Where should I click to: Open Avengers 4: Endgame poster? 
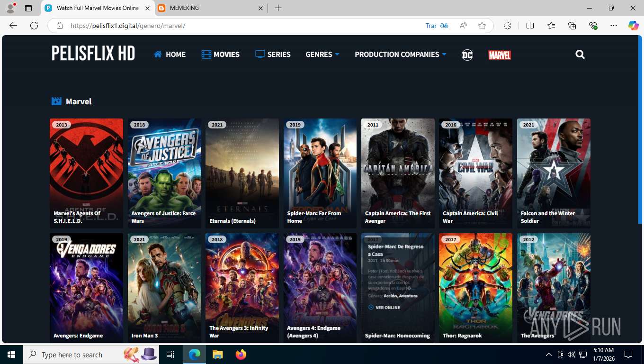point(320,288)
